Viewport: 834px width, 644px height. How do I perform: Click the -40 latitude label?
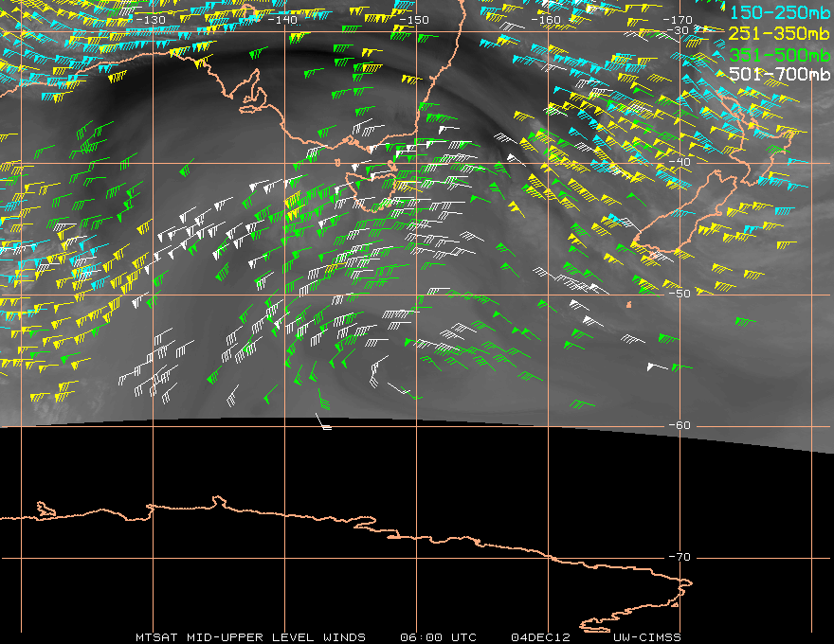pyautogui.click(x=680, y=162)
